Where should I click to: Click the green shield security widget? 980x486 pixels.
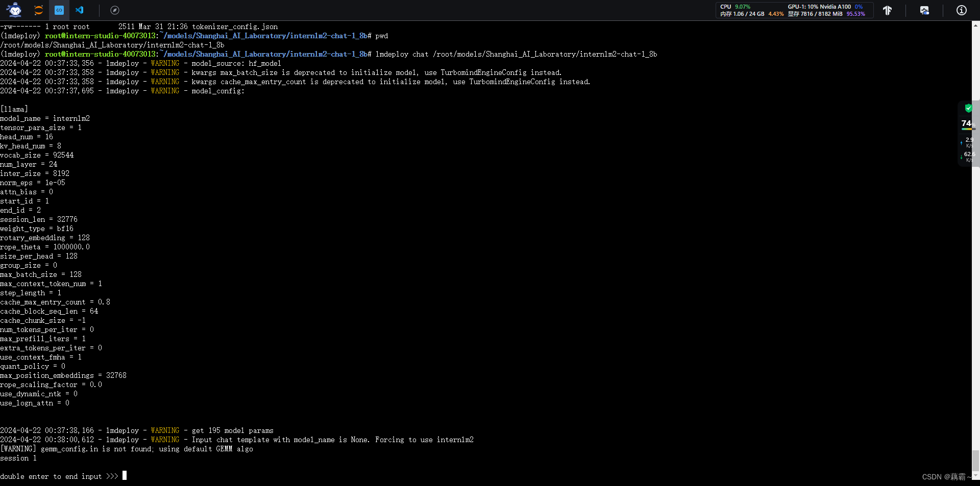coord(968,108)
